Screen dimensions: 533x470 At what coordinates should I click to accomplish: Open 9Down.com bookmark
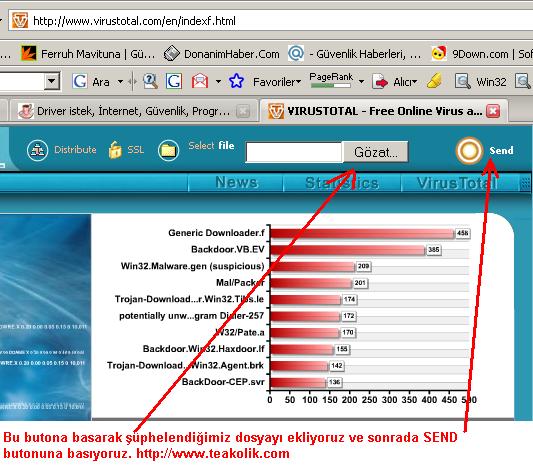click(482, 54)
